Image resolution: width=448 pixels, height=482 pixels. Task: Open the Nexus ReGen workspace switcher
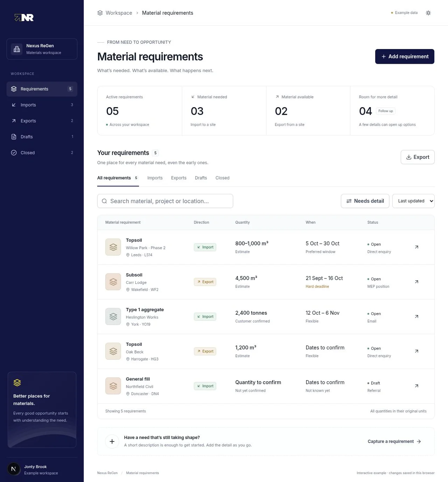(42, 49)
